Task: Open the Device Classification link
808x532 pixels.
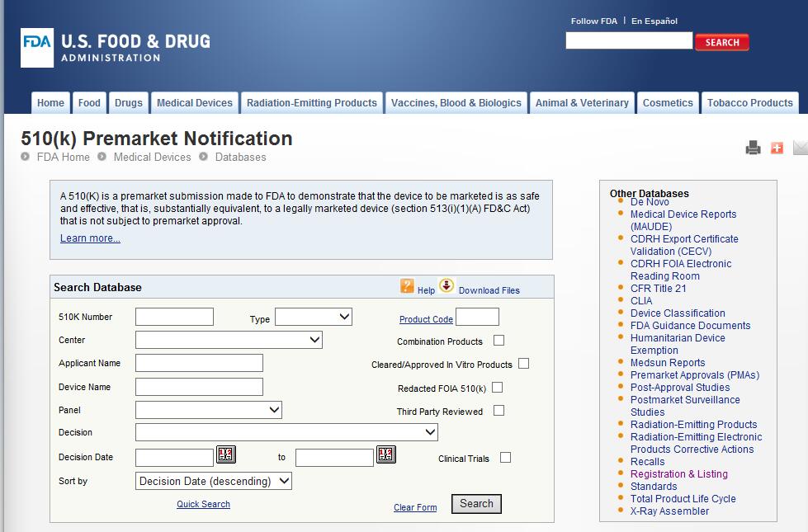Action: (678, 313)
